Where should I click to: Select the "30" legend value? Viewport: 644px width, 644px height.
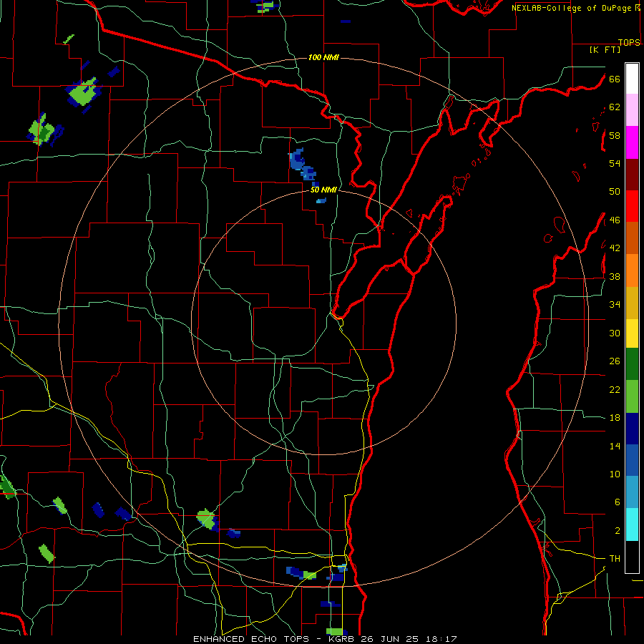pyautogui.click(x=615, y=333)
